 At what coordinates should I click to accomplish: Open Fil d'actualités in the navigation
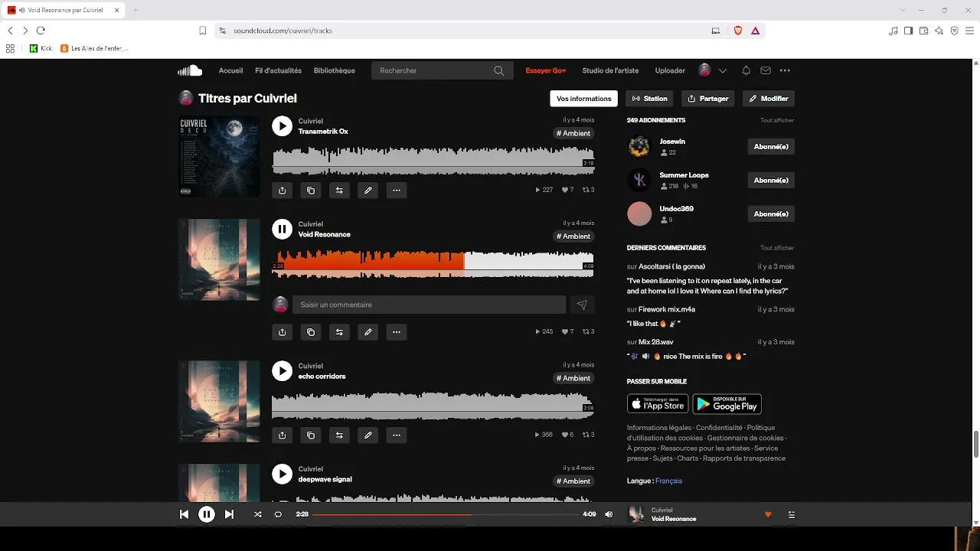coord(278,70)
